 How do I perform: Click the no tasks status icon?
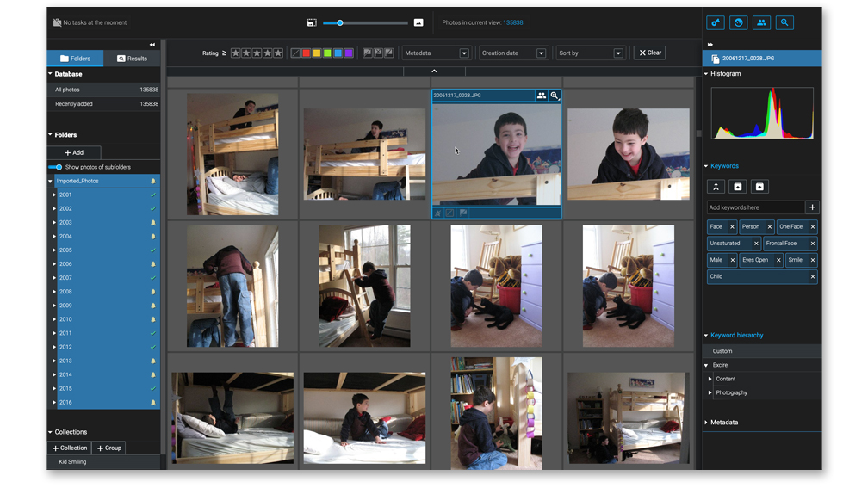click(57, 22)
